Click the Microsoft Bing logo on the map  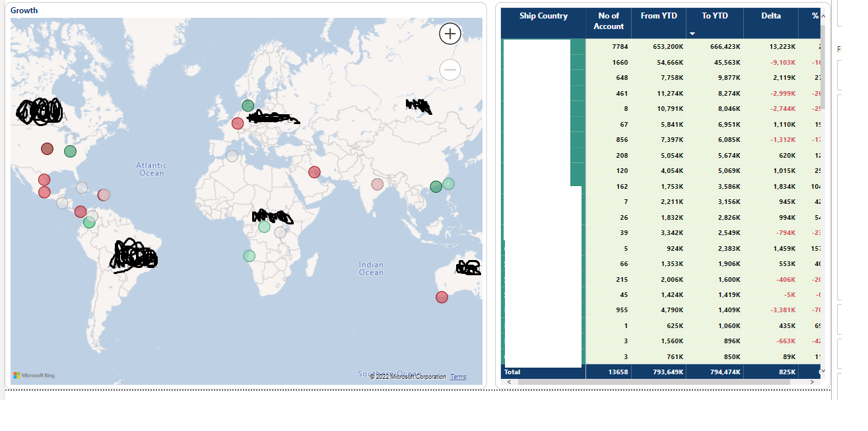click(x=34, y=376)
